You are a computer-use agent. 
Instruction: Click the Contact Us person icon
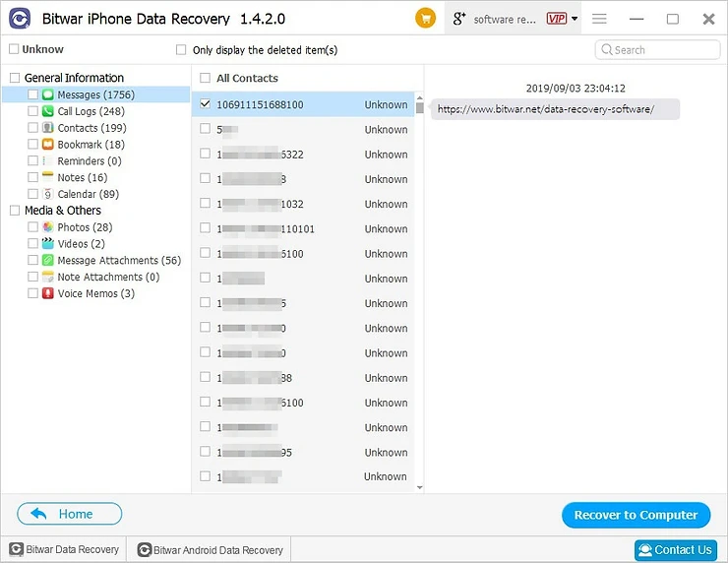point(645,550)
